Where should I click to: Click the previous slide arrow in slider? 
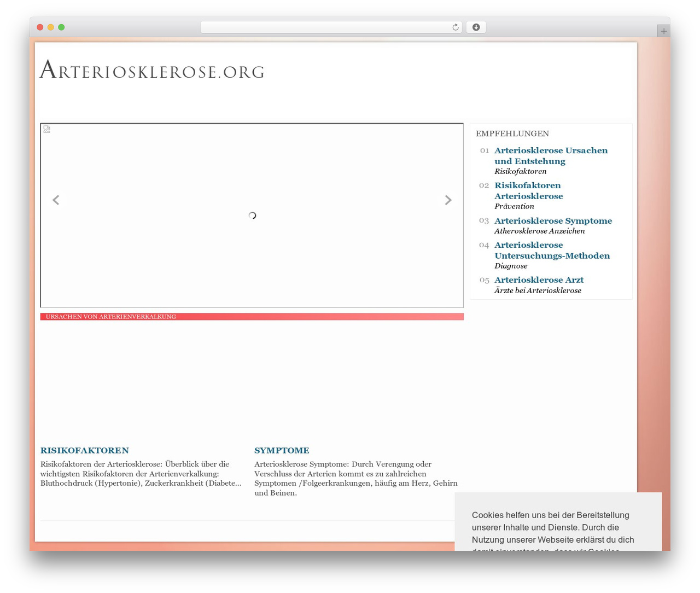coord(56,200)
